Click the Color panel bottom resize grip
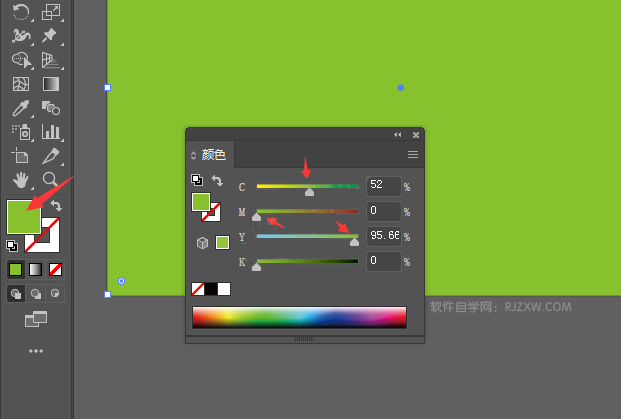The image size is (621, 419). 305,339
